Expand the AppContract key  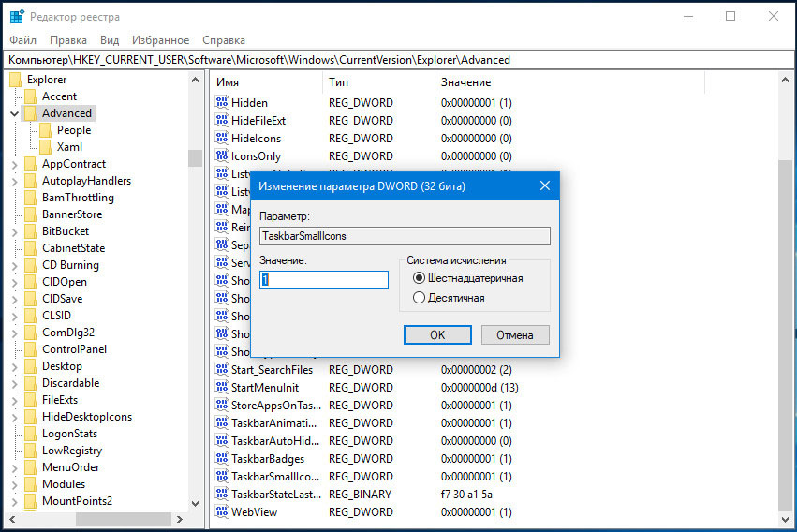click(x=14, y=164)
